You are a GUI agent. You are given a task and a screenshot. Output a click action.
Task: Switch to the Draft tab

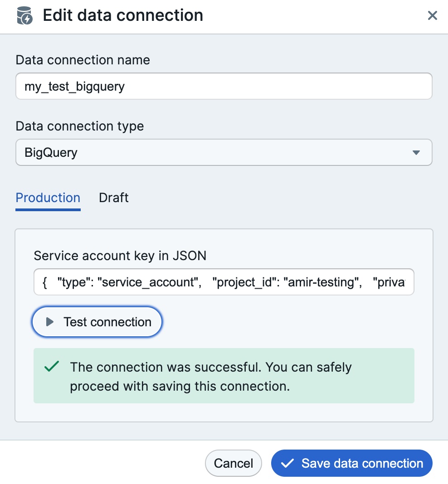pos(114,198)
